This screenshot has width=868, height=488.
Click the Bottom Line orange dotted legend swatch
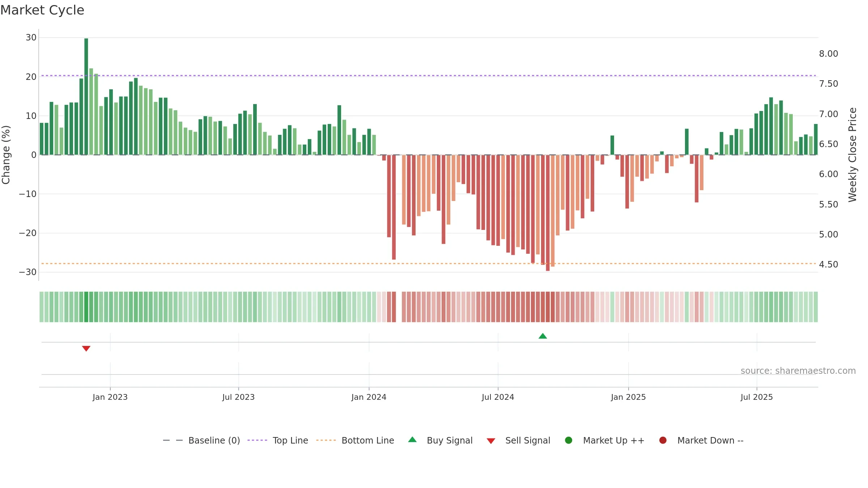coord(326,440)
